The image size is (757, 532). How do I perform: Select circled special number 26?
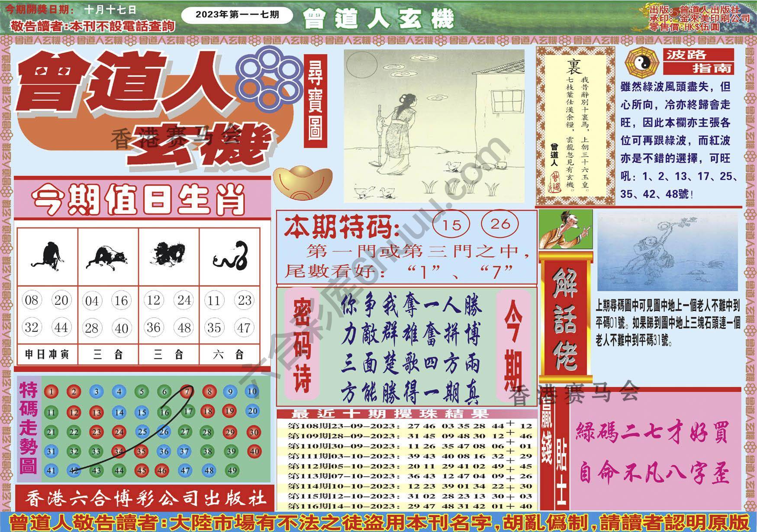click(500, 224)
